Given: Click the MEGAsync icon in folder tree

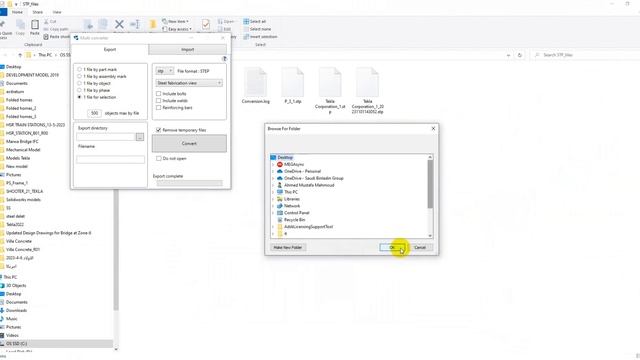Looking at the screenshot, I should (280, 164).
